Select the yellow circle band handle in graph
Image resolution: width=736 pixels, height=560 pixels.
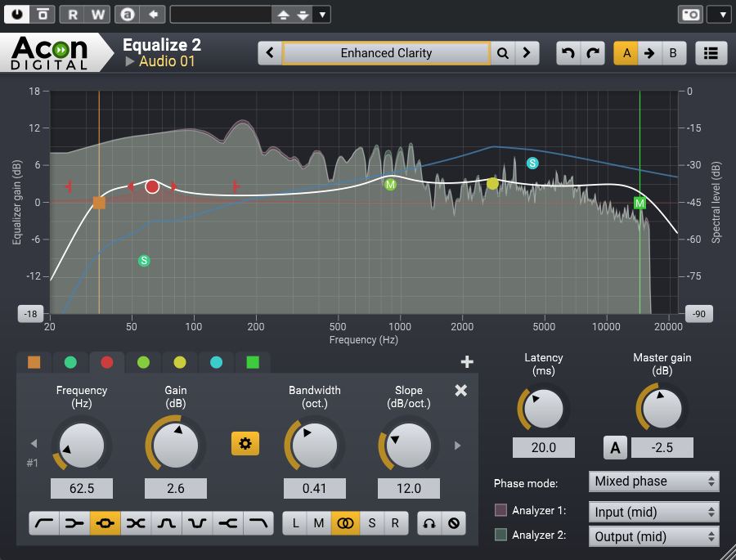(492, 184)
